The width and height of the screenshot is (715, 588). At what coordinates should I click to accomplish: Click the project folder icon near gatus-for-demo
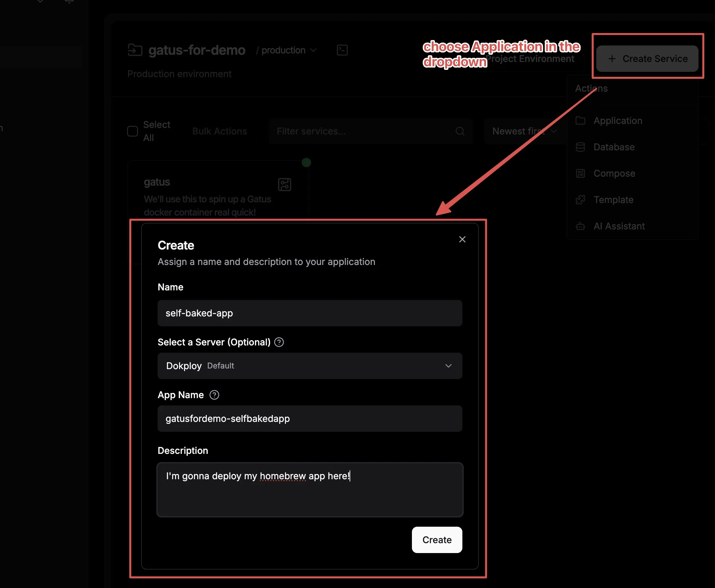[135, 50]
